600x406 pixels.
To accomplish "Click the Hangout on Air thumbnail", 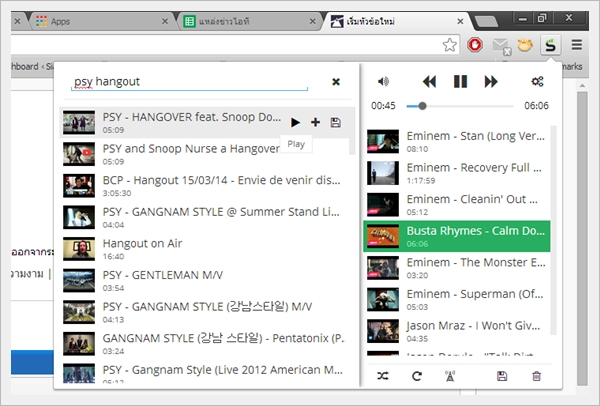I will pyautogui.click(x=79, y=249).
